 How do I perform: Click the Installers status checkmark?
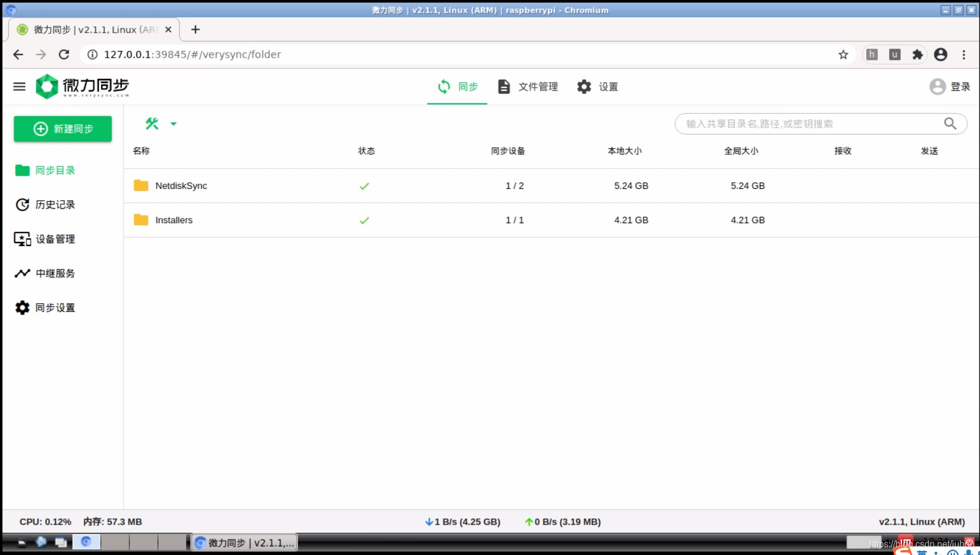[364, 220]
